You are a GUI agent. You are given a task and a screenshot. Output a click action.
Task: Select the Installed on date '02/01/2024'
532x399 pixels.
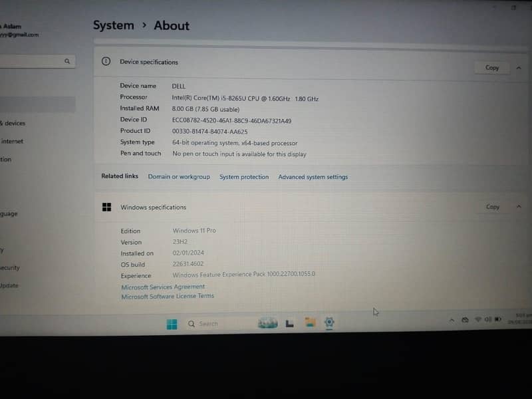188,253
